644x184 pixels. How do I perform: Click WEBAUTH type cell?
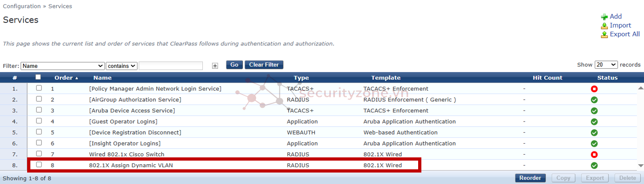coord(302,133)
